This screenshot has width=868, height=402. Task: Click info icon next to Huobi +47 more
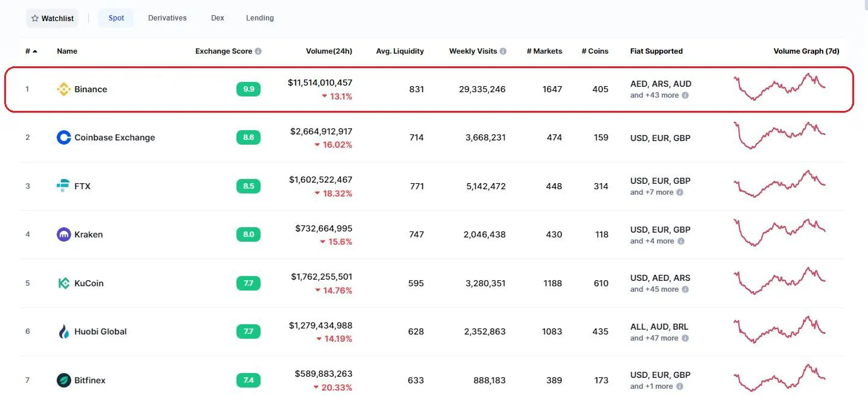(x=685, y=338)
